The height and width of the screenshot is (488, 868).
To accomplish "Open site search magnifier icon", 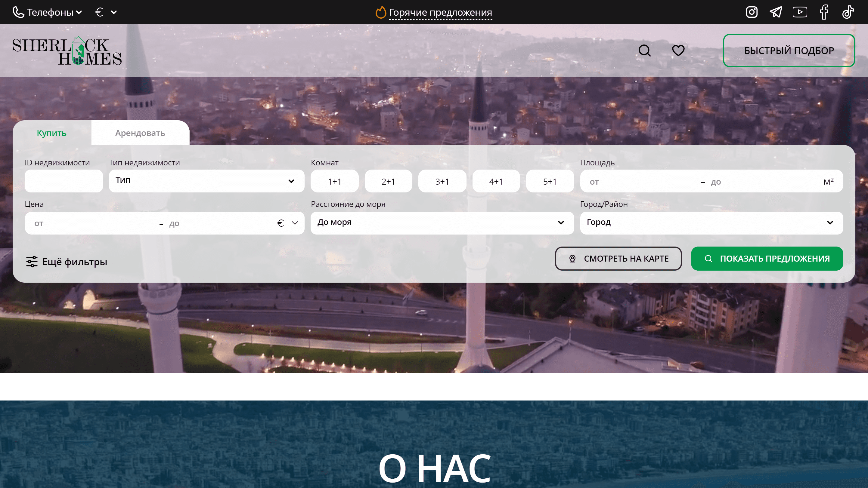I will [x=644, y=51].
